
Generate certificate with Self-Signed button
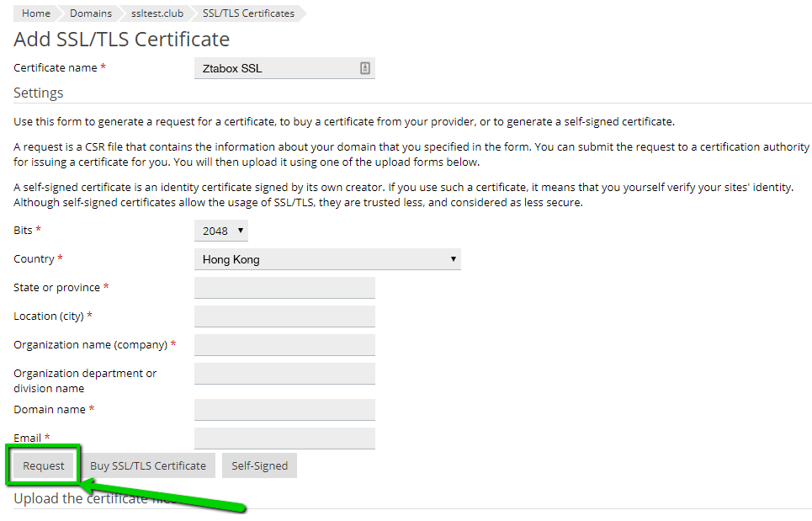[x=259, y=465]
